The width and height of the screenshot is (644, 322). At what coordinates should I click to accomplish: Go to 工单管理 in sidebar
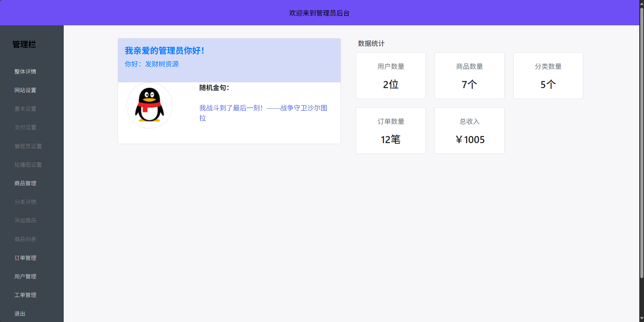tap(25, 295)
